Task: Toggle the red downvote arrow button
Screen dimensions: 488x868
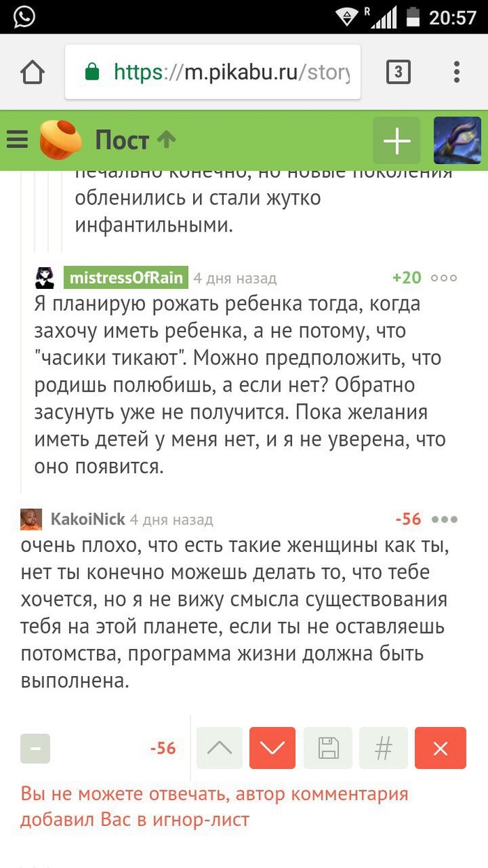Action: pos(272,748)
